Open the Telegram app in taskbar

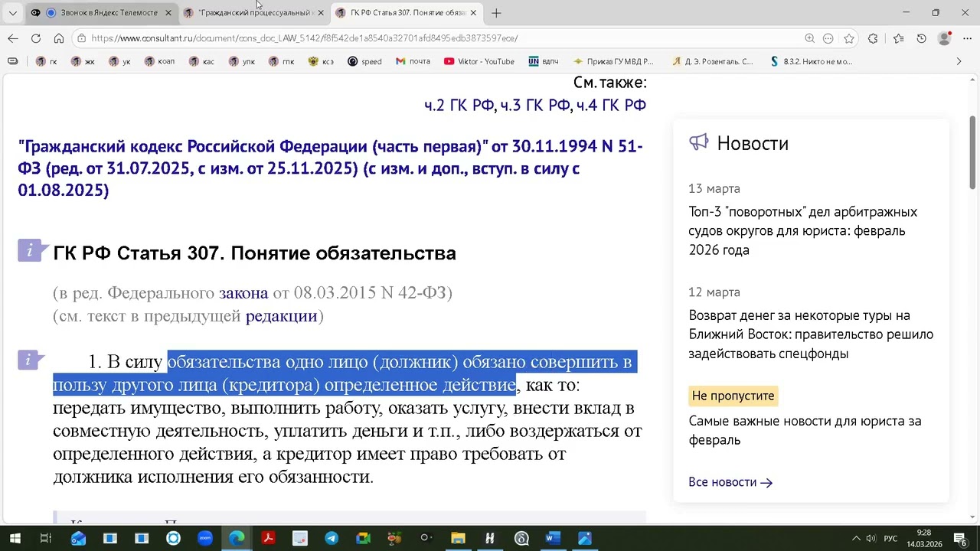click(x=332, y=538)
